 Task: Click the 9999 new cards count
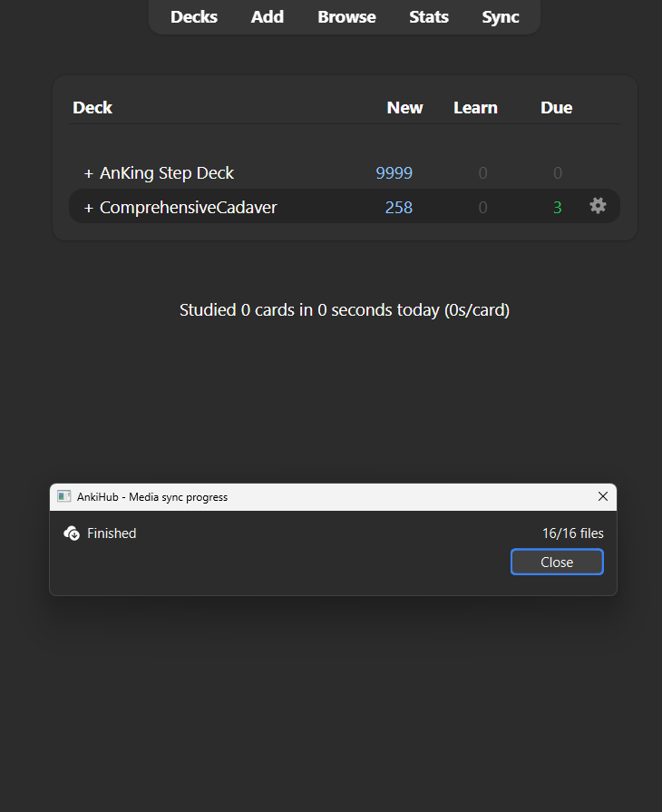(394, 173)
